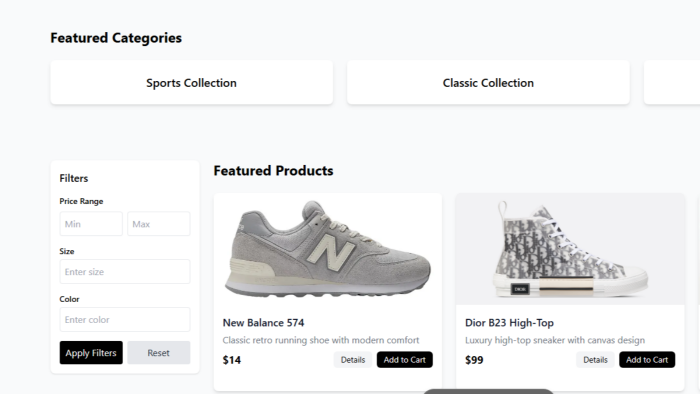
Task: View Details for New Balance 574
Action: pyautogui.click(x=353, y=360)
